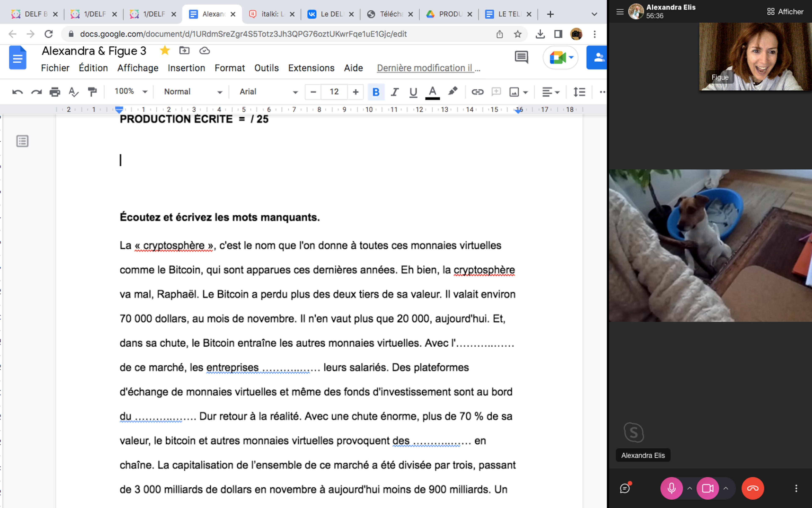Open comment history icon
This screenshot has width=812, height=508.
click(x=521, y=57)
